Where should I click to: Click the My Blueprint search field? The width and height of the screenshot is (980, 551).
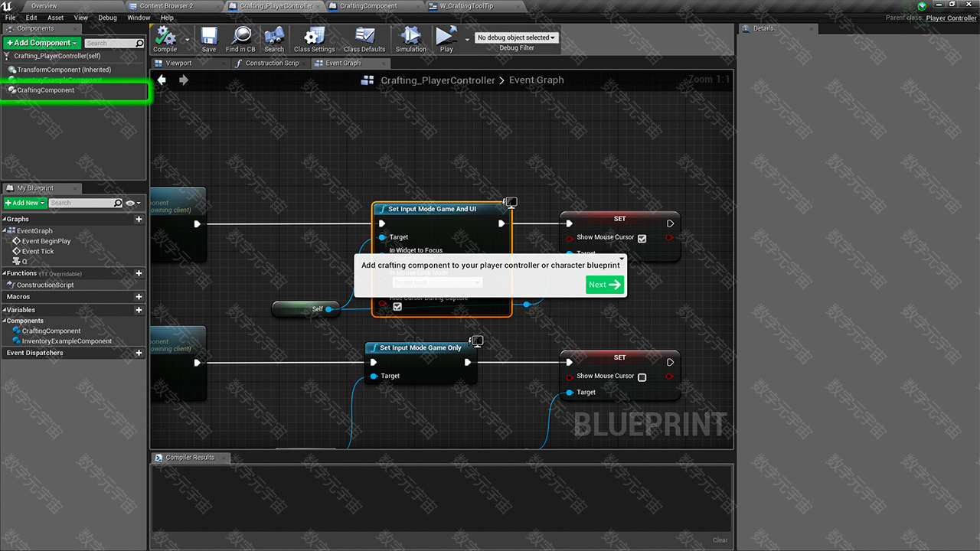[80, 203]
